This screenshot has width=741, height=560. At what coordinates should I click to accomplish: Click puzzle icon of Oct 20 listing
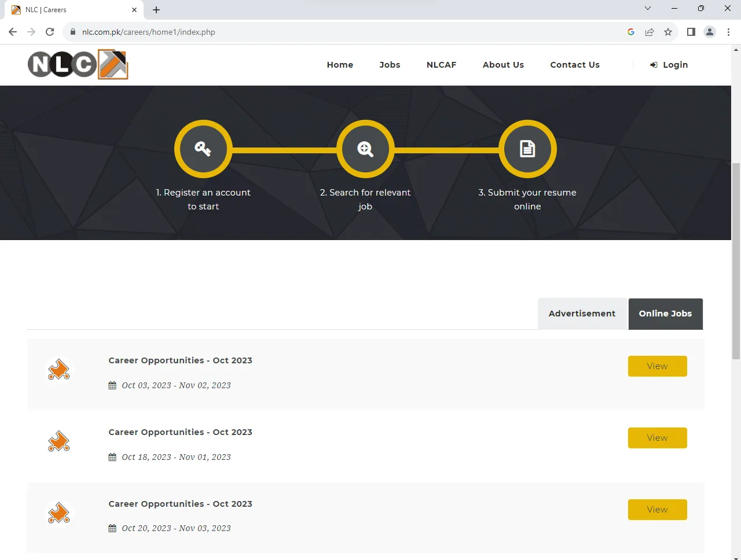[59, 513]
